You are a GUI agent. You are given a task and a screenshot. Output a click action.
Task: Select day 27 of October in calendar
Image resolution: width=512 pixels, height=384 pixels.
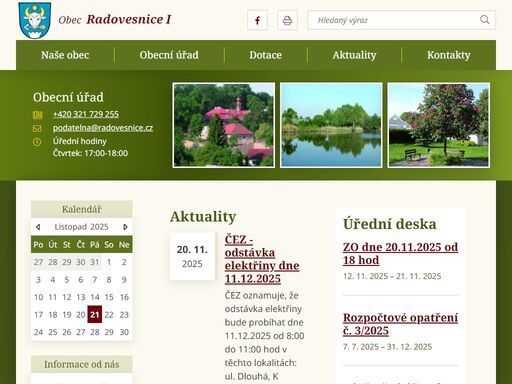[38, 262]
